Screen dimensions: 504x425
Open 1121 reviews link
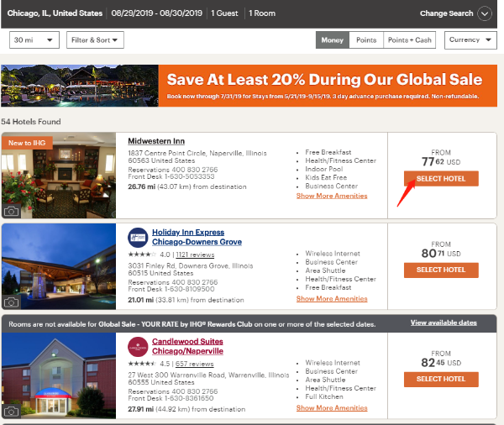click(x=195, y=254)
